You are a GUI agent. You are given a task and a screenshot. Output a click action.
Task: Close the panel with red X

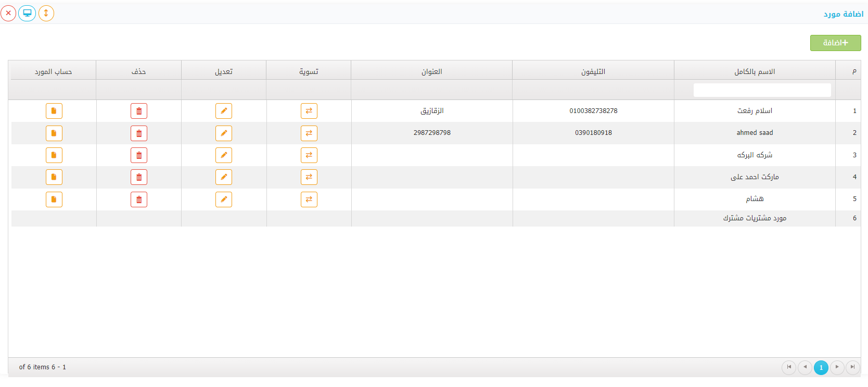point(8,13)
